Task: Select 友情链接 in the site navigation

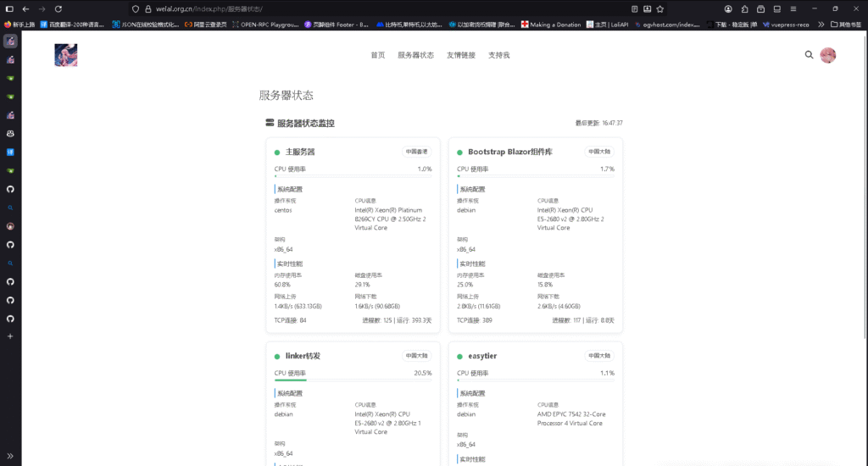Action: (460, 55)
